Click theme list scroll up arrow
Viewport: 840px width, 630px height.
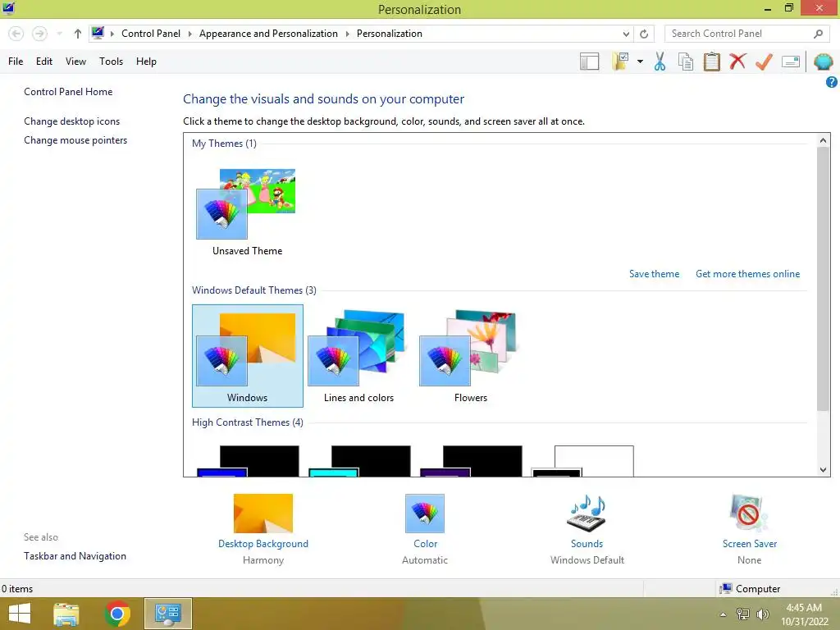click(x=823, y=140)
